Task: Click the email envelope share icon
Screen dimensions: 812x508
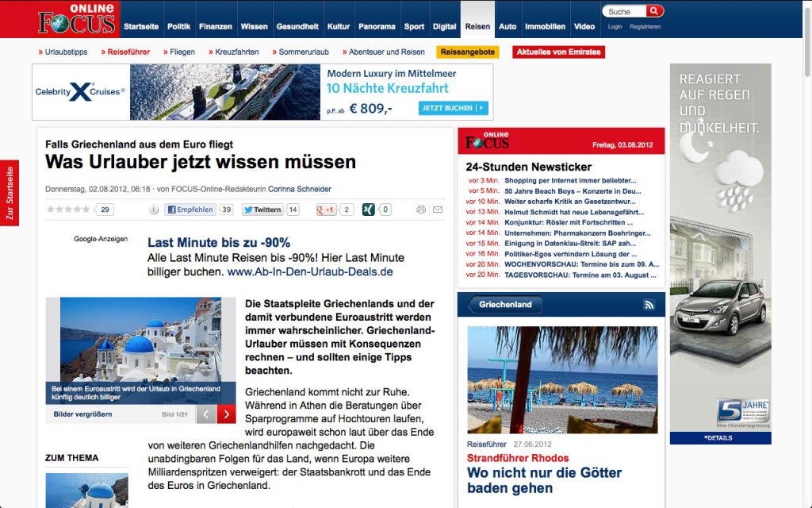Action: point(437,210)
